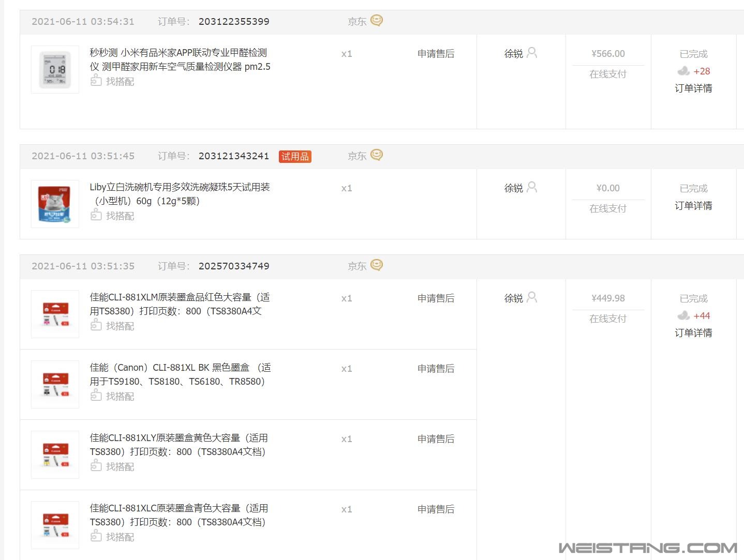Click the red 试用品 trial badge

(x=295, y=156)
